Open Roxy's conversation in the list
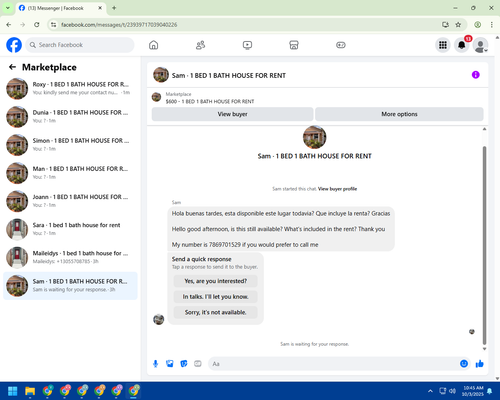Viewport: 500px width, 400px height. tap(70, 89)
